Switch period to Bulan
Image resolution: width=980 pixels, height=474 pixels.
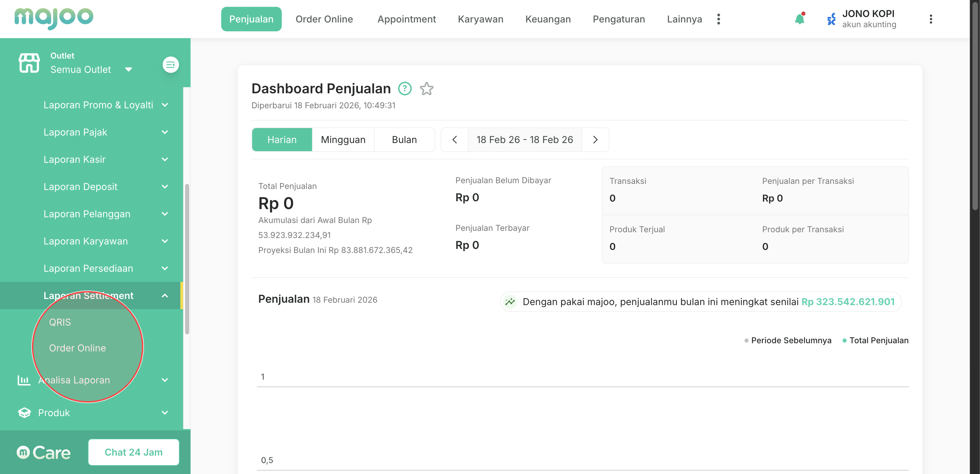[x=404, y=140]
